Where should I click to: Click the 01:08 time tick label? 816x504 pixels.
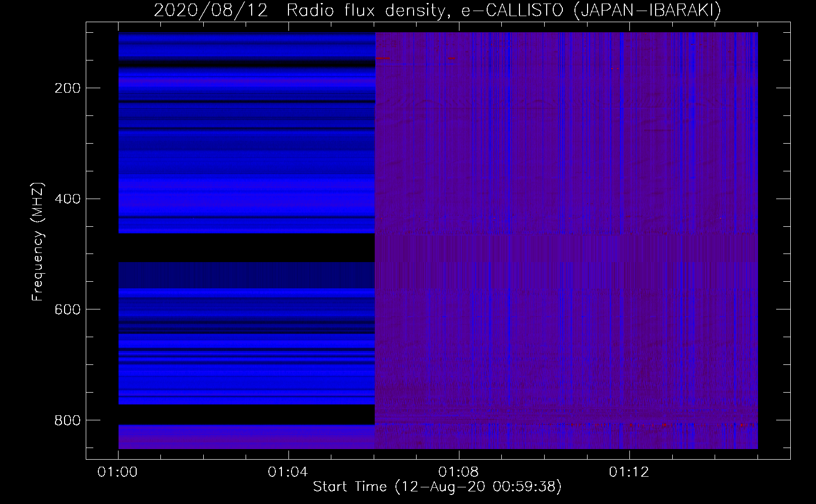click(x=458, y=472)
